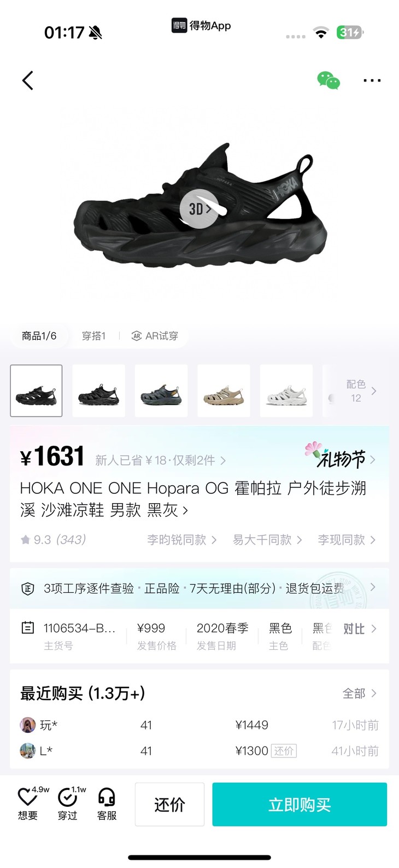Open the 3D view of the shoe

coord(199,209)
